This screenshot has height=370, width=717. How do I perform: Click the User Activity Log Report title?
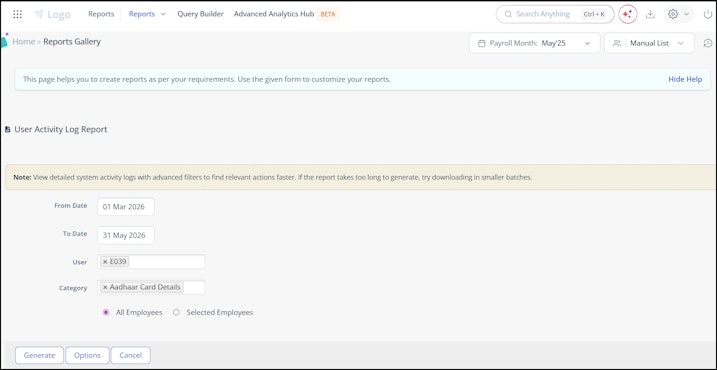point(60,129)
